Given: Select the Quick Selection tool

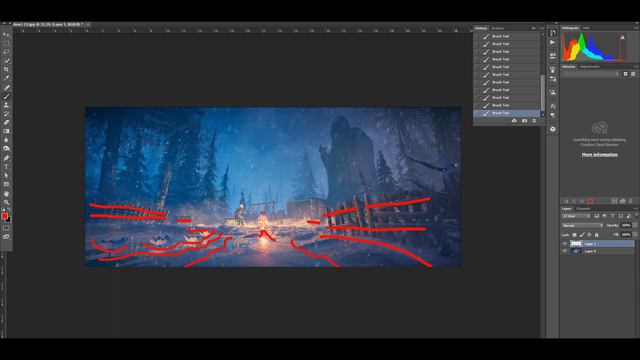Looking at the screenshot, I should pyautogui.click(x=6, y=61).
